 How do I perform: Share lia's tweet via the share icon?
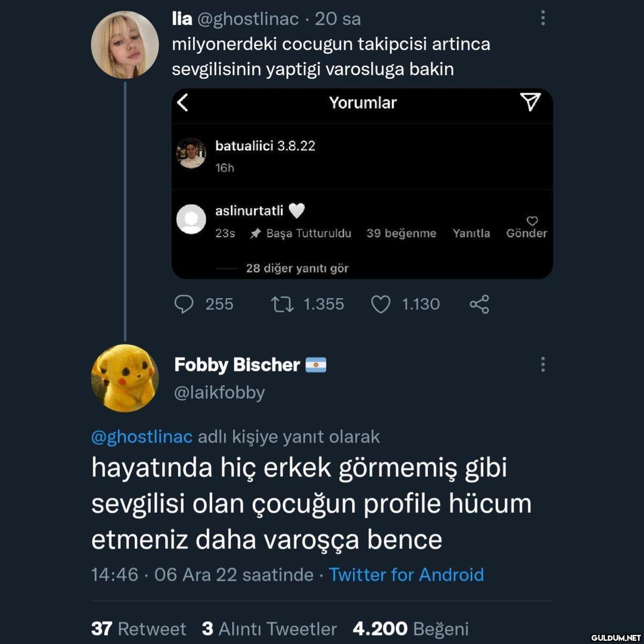[x=479, y=304]
